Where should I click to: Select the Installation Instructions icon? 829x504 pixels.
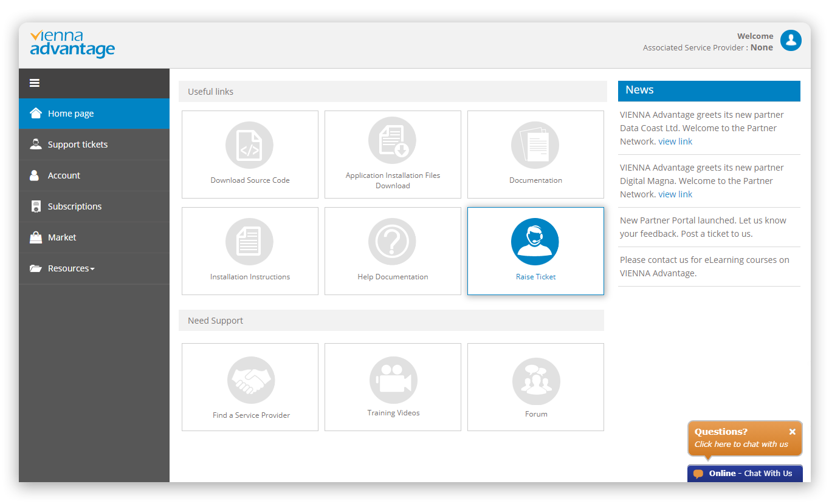[249, 242]
